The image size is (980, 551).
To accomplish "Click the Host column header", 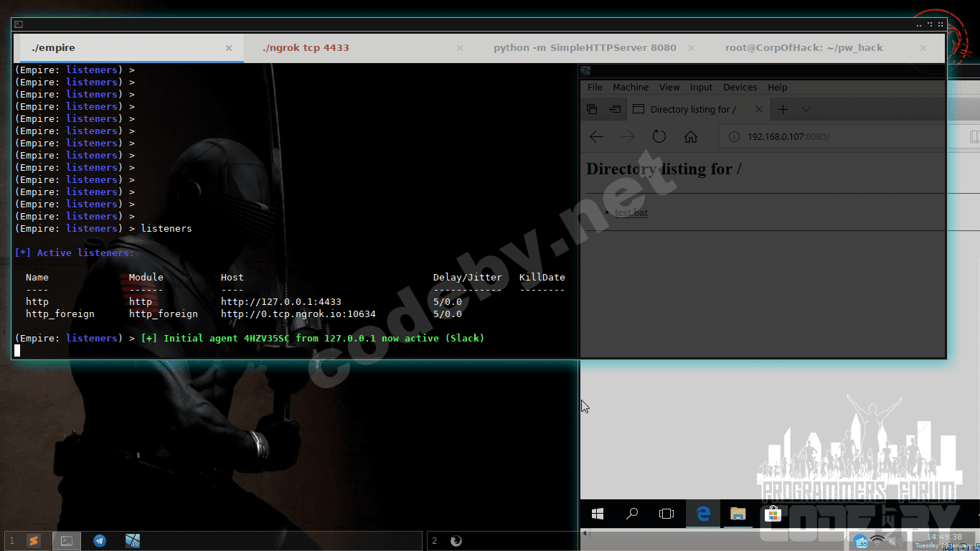I will click(232, 278).
